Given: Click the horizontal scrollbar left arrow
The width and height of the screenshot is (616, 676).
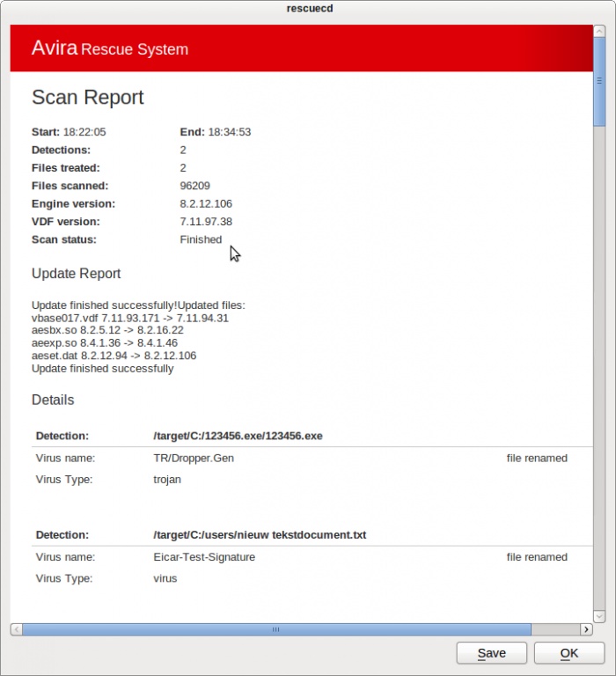Looking at the screenshot, I should click(16, 629).
